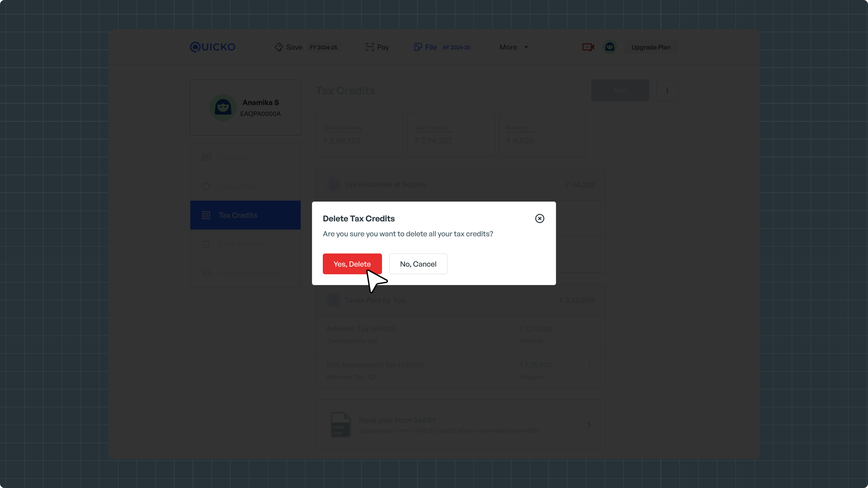Confirm with the Yes, Delete button
This screenshot has height=488, width=868.
point(352,264)
